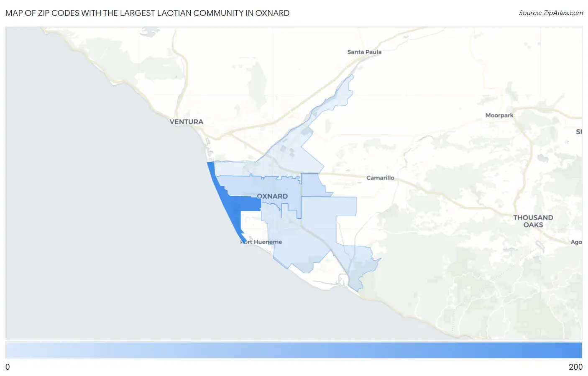Click the Ventura city label
This screenshot has height=376, width=588.
point(187,122)
